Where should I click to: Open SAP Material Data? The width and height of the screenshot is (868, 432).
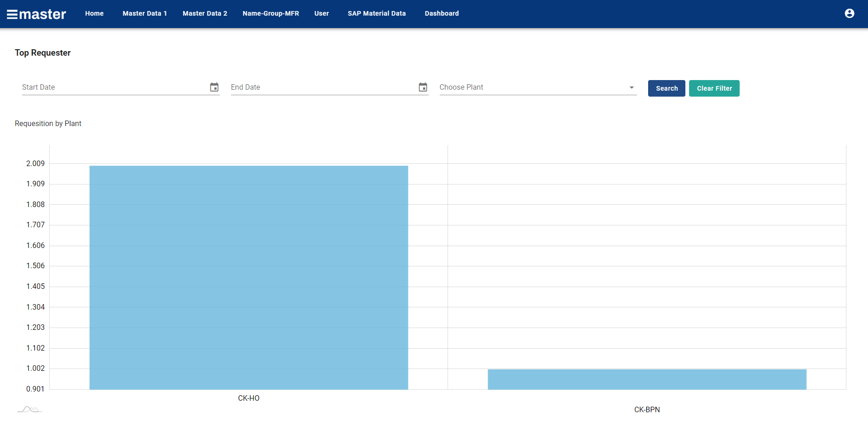click(x=377, y=13)
